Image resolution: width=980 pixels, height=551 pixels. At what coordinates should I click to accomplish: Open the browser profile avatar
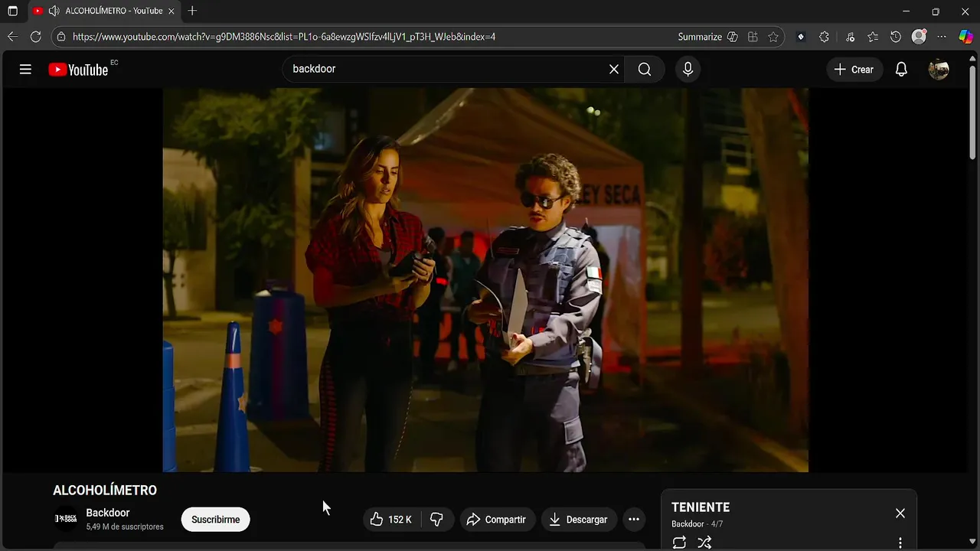[920, 37]
